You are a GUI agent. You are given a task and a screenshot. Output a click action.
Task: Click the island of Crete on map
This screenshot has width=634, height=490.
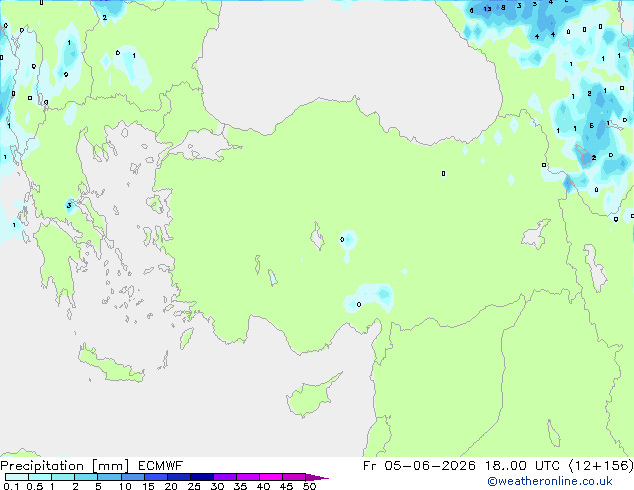(111, 365)
